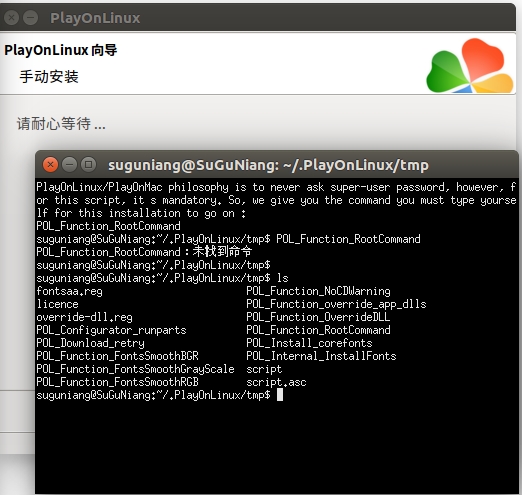Click the script.asc file name
The height and width of the screenshot is (495, 522).
(276, 382)
